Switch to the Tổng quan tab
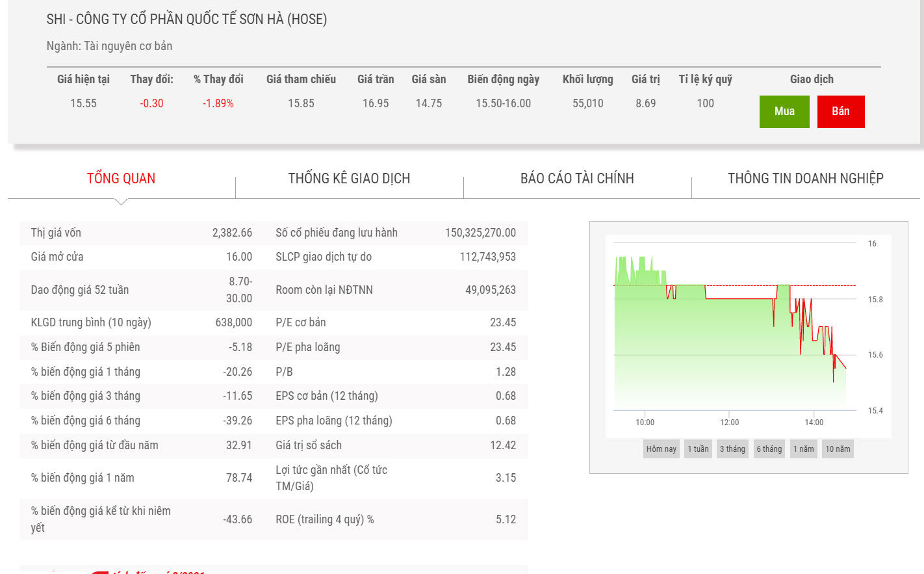This screenshot has width=924, height=574. (x=122, y=179)
